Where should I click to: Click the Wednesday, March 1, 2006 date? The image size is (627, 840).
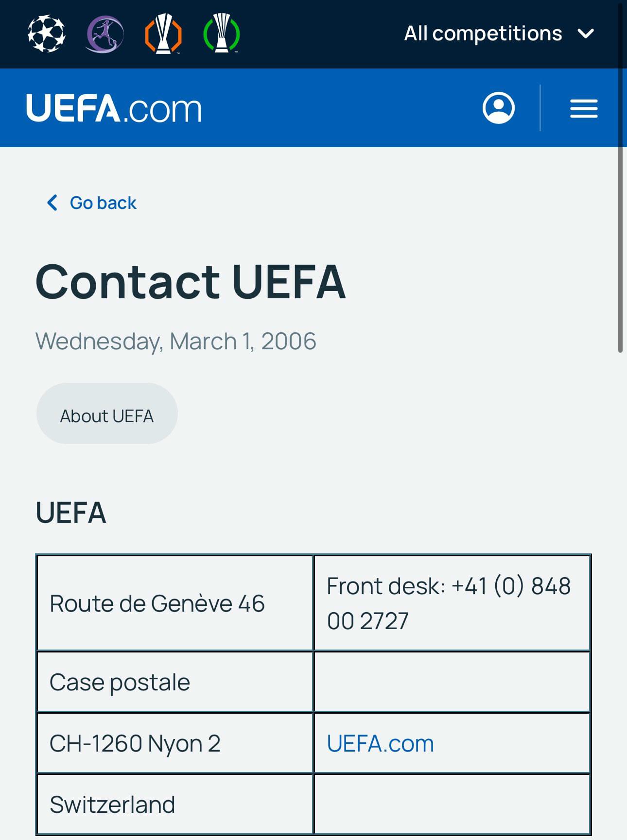176,341
